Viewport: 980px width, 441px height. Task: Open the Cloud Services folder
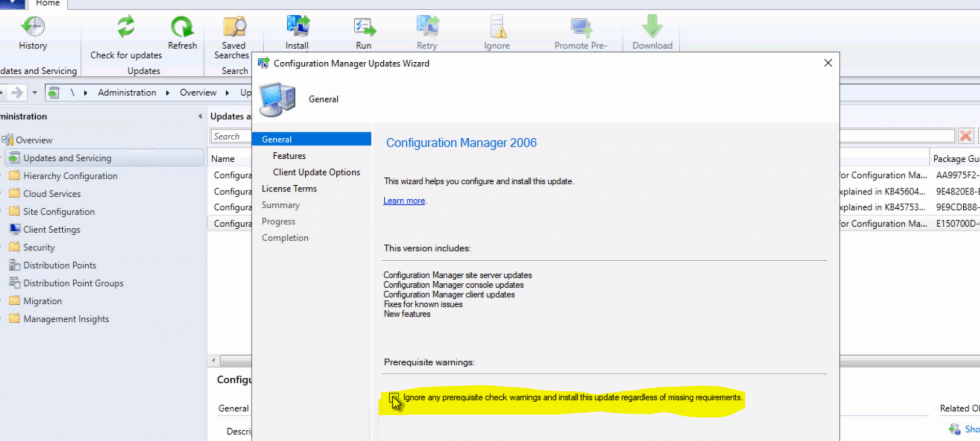(51, 194)
